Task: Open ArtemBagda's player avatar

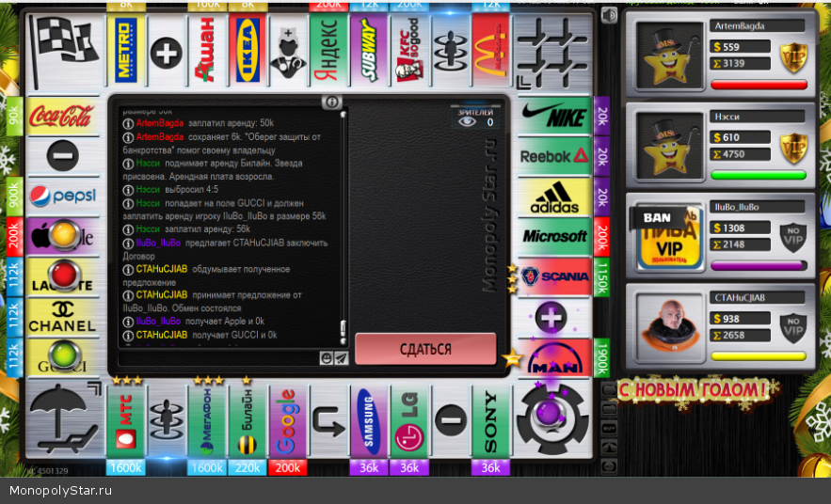Action: 669,55
